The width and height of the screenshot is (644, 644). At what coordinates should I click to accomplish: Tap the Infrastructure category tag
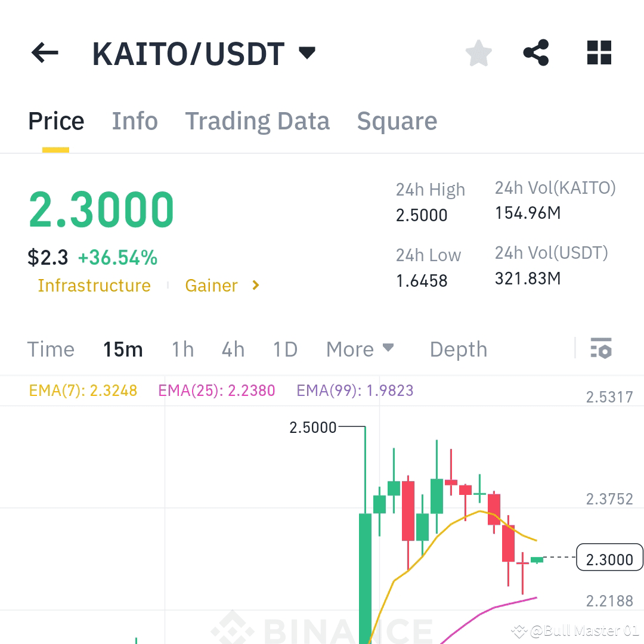tap(94, 286)
